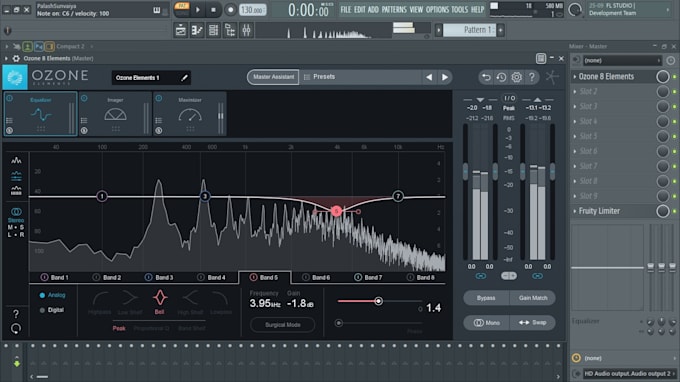Click the Ozone Elements logo icon
The width and height of the screenshot is (680, 382).
coord(15,77)
